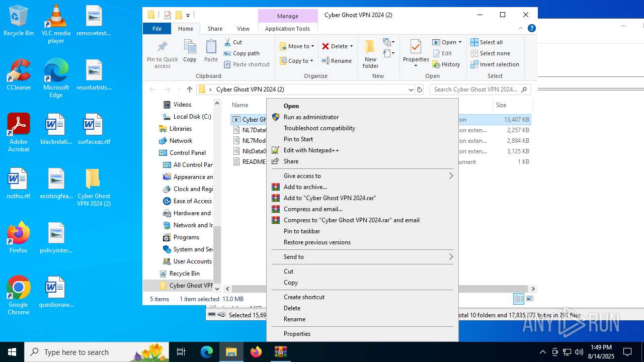Open WinRAR from the taskbar
This screenshot has height=362, width=644.
[280, 352]
